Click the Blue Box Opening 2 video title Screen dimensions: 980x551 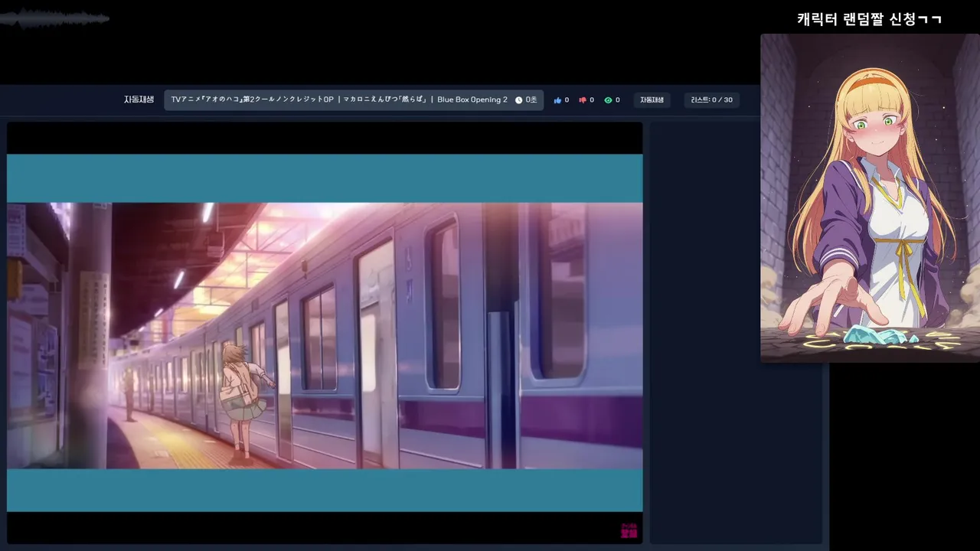coord(338,100)
